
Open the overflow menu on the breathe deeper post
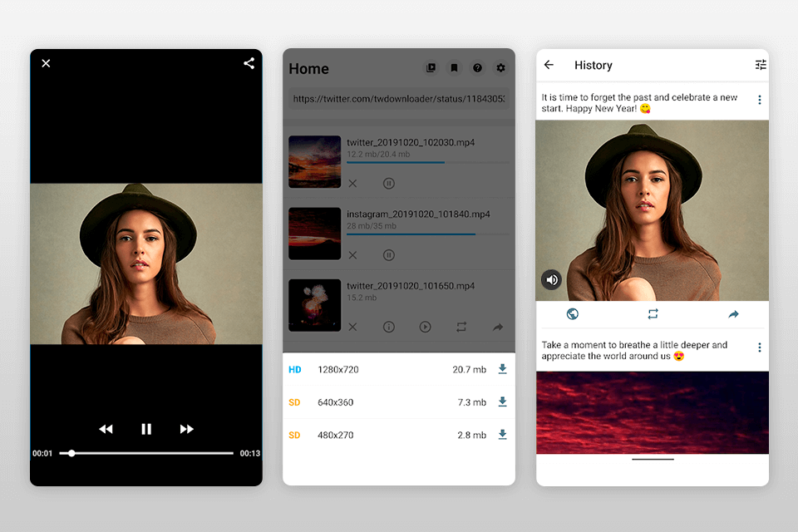(x=759, y=347)
